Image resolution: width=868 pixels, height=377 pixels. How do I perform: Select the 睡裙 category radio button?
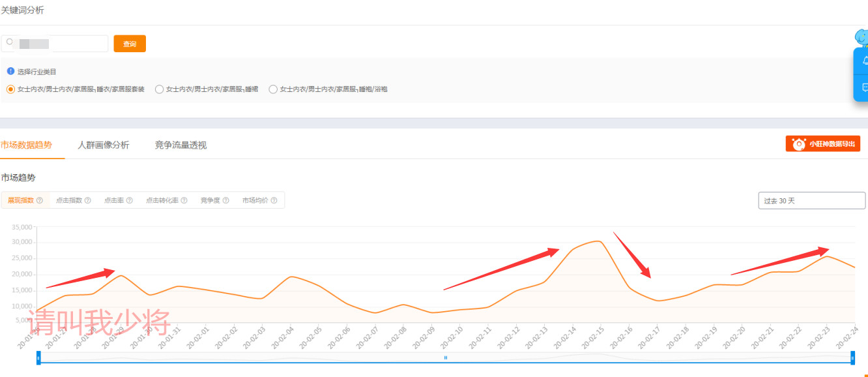(159, 89)
